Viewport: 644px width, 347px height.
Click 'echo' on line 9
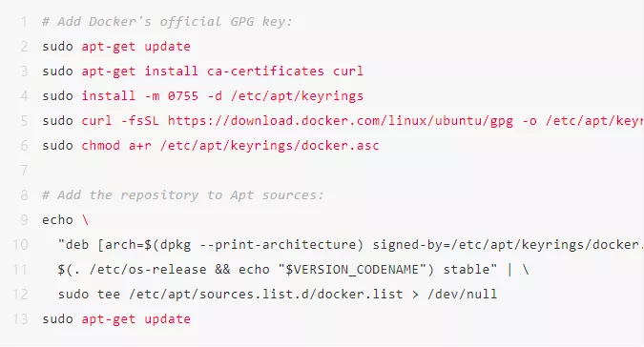[x=57, y=220]
